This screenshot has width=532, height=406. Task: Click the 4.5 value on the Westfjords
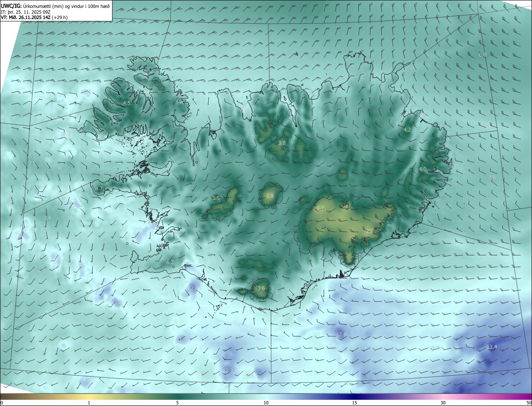127,103
